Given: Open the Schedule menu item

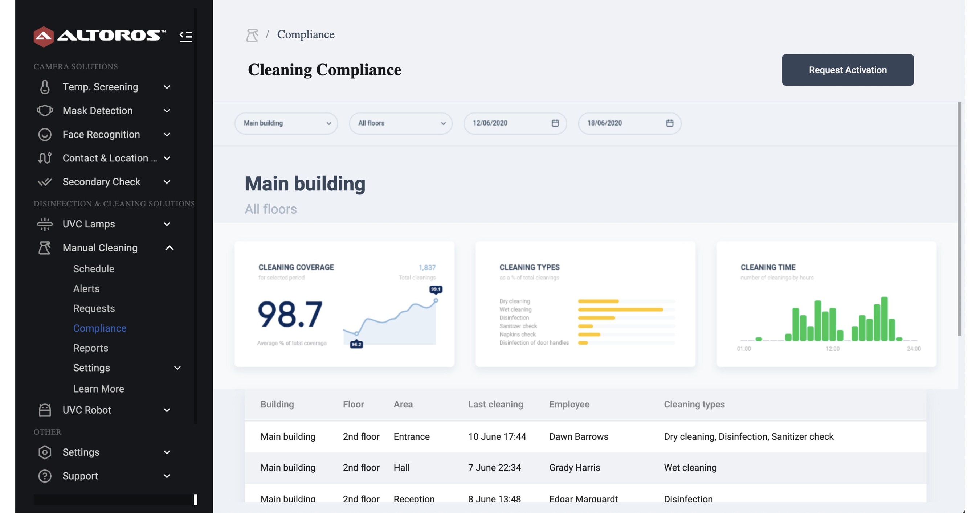Looking at the screenshot, I should (x=94, y=268).
